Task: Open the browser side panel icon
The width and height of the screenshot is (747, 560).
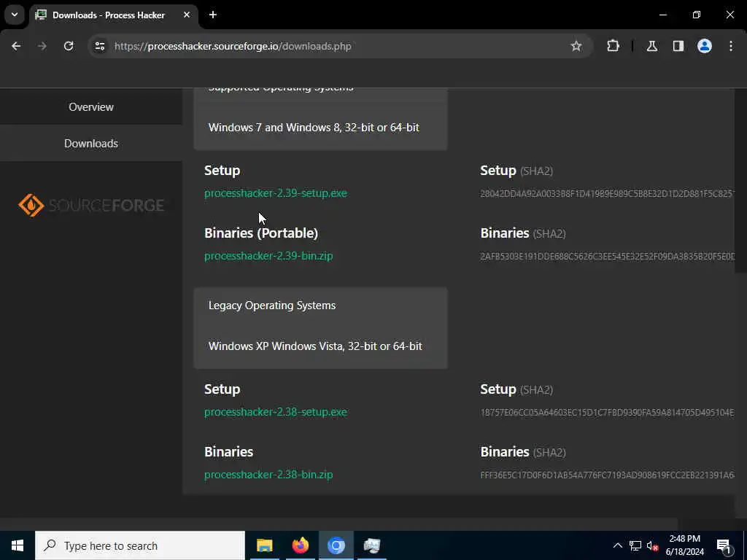Action: [678, 46]
